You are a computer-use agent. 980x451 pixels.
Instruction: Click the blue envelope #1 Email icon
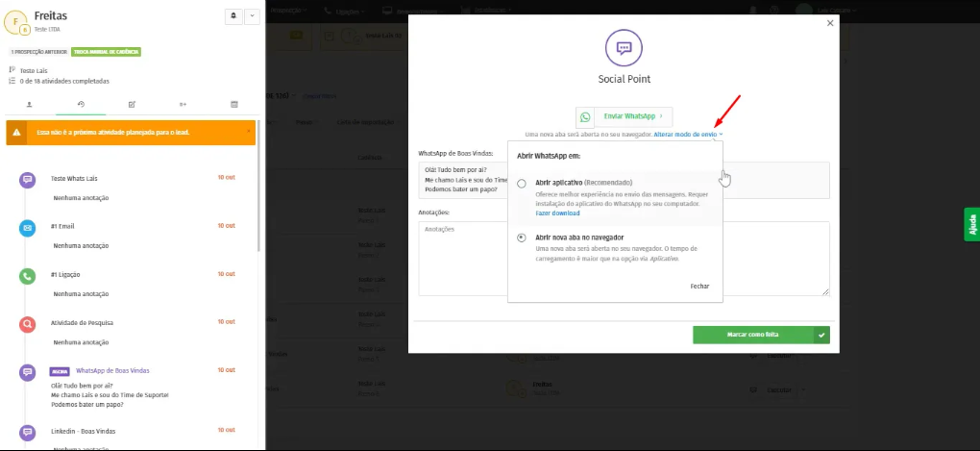coord(27,228)
